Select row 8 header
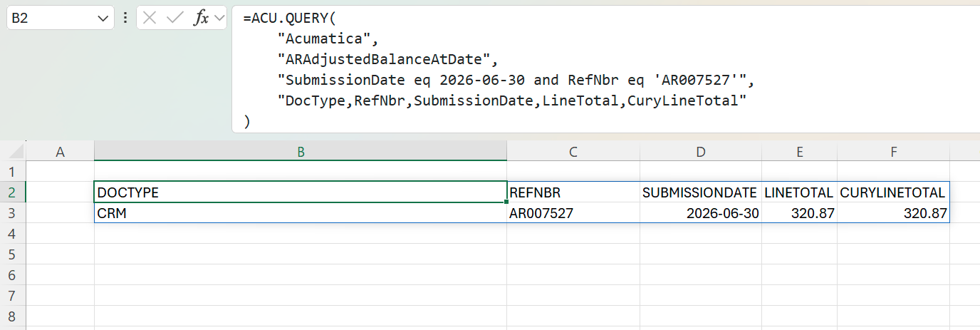Screen dimensions: 980x330 coord(13,316)
